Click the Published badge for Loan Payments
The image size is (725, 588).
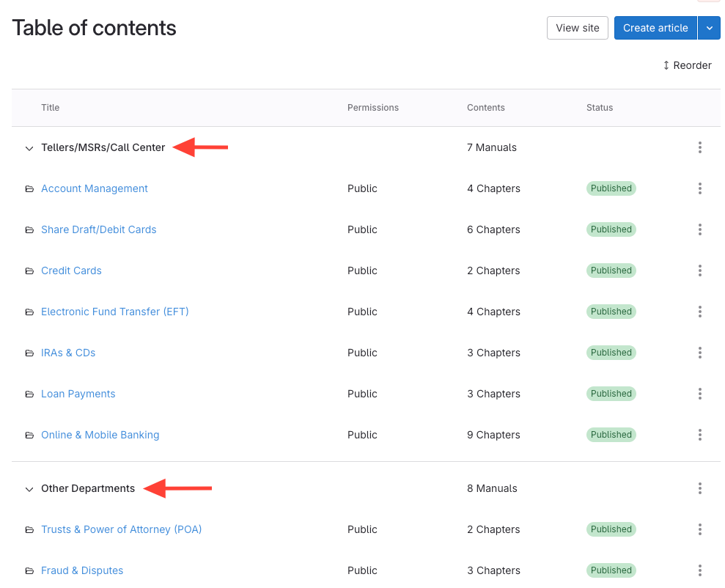point(611,394)
